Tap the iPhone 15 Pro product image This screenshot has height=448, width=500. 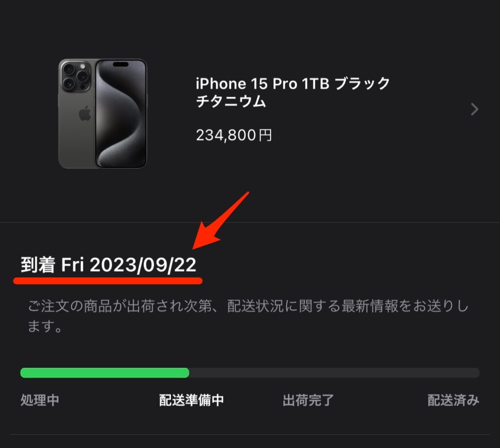pos(103,113)
